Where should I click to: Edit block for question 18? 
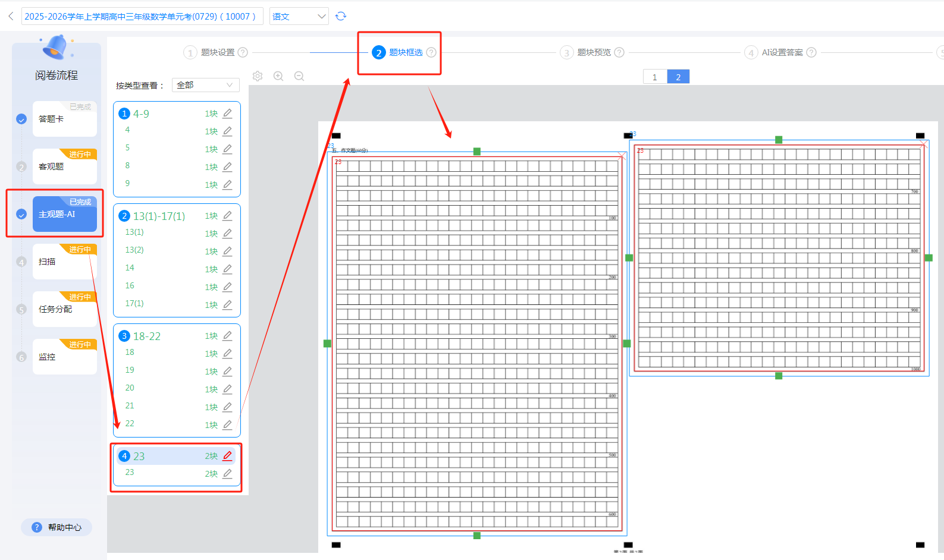click(x=227, y=354)
